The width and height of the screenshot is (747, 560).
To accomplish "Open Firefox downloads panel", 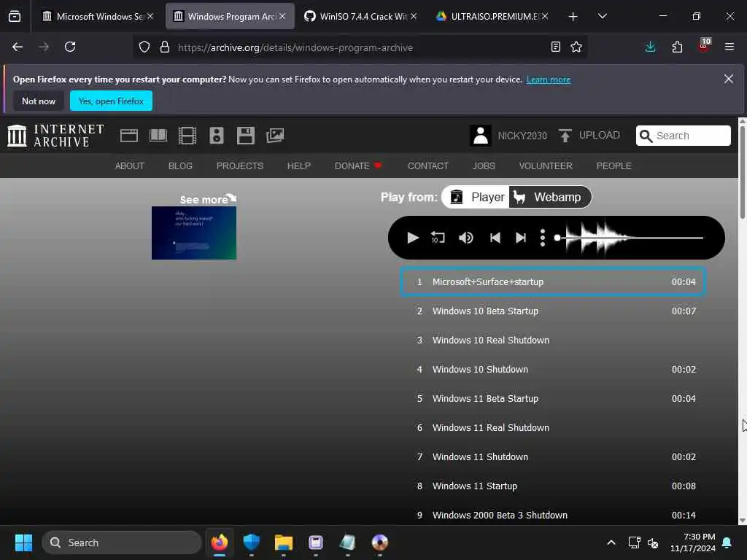I will [x=650, y=47].
